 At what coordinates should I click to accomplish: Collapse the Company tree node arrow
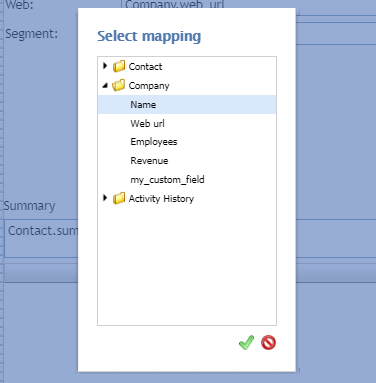point(105,85)
